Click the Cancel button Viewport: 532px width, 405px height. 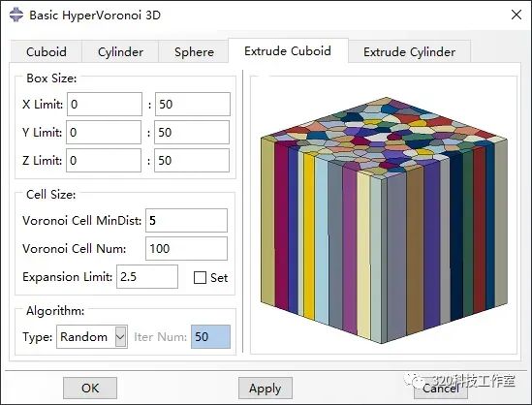click(441, 388)
